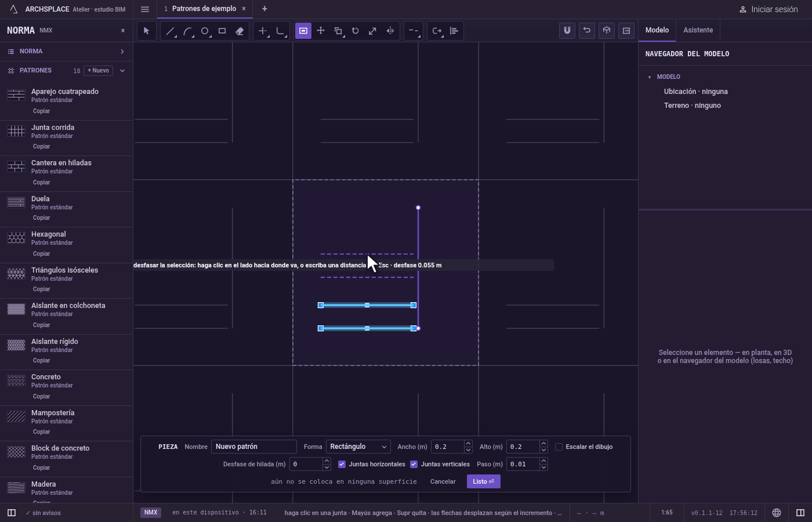
Task: Uncheck Juntas verticales
Action: [414, 464]
